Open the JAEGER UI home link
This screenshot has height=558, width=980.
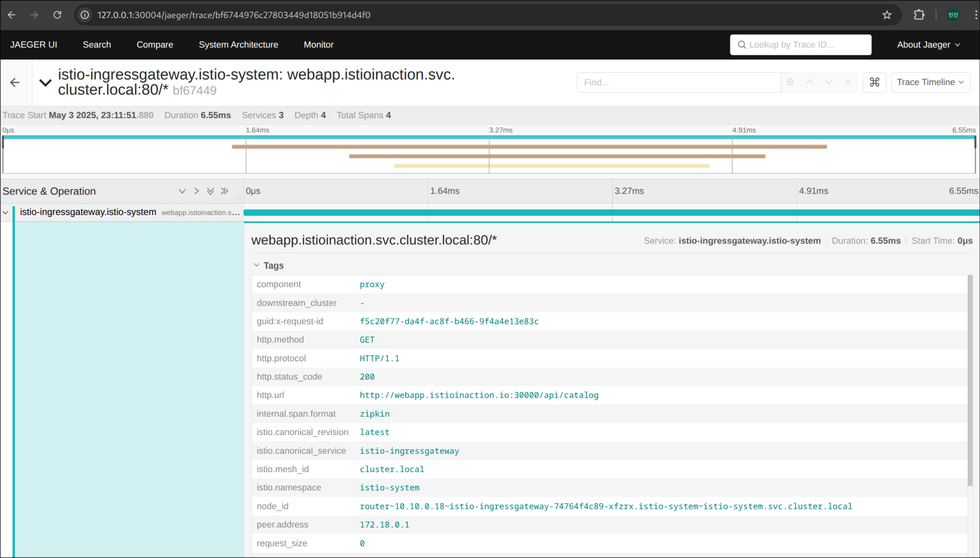point(34,45)
